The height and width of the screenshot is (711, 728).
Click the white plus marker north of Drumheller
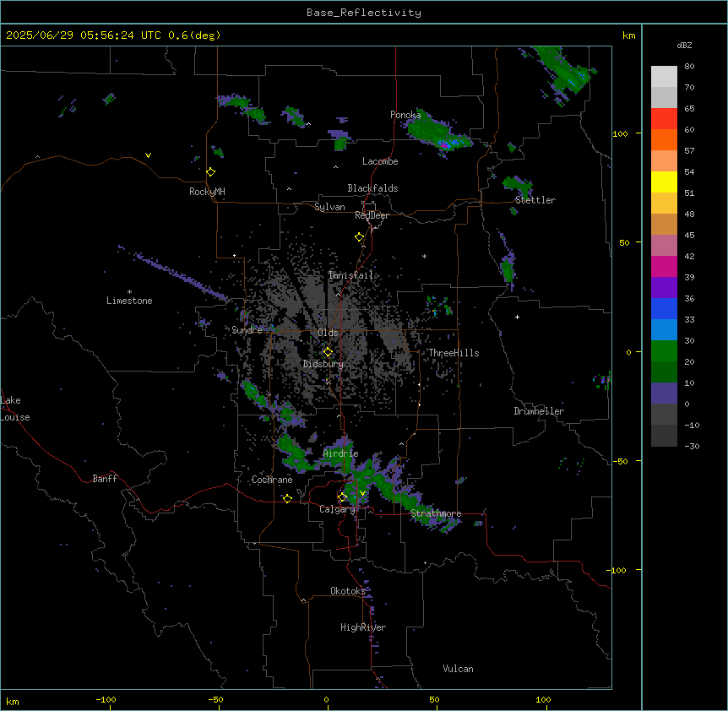pyautogui.click(x=517, y=317)
